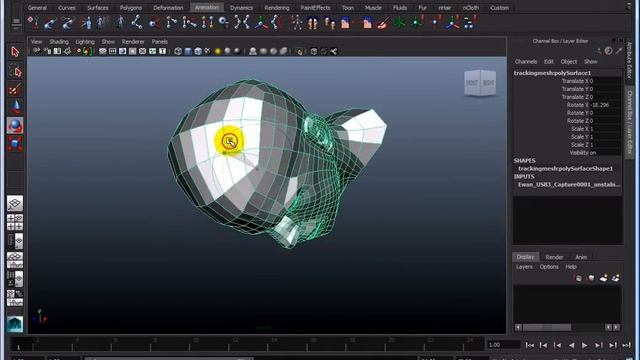The width and height of the screenshot is (640, 360).
Task: Open the viewport View menu
Action: pos(36,42)
